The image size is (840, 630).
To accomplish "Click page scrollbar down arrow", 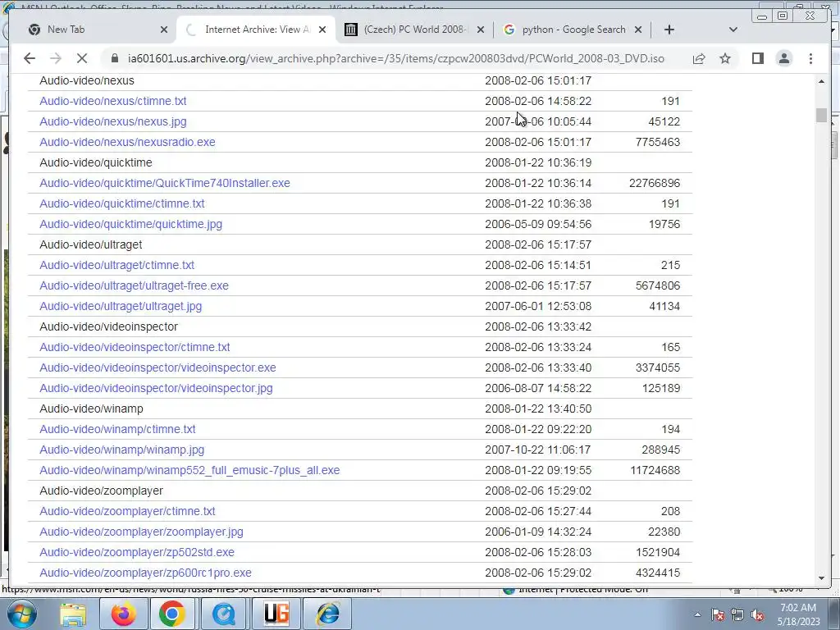I will [821, 578].
